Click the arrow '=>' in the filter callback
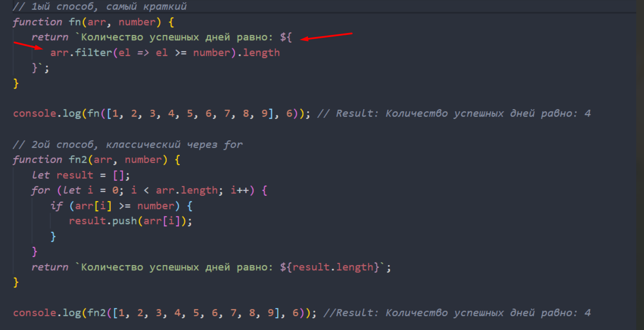This screenshot has height=330, width=644. [143, 52]
